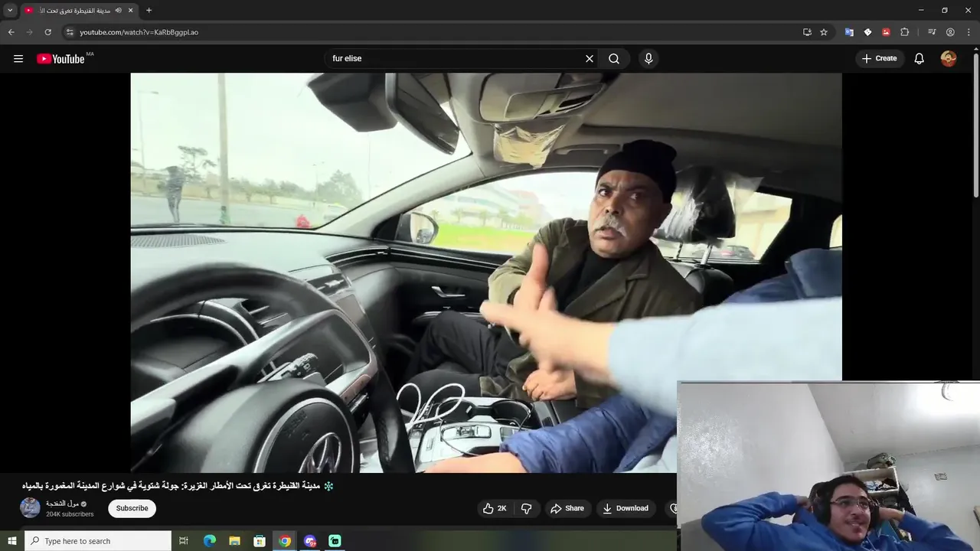Open the media control music-list icon
The width and height of the screenshot is (980, 551).
[x=932, y=32]
